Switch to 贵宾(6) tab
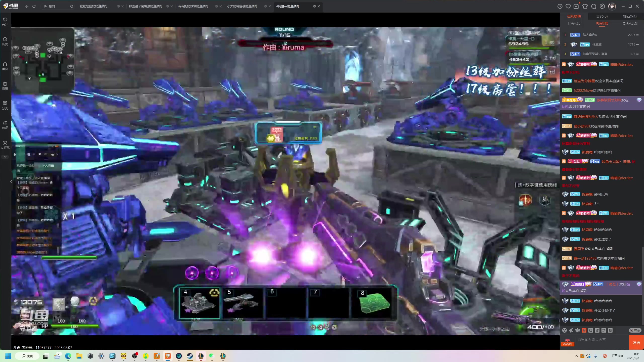The image size is (644, 362). click(x=602, y=16)
